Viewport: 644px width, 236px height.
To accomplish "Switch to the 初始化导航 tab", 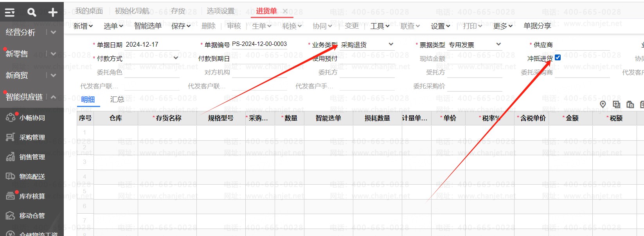I will tap(132, 11).
